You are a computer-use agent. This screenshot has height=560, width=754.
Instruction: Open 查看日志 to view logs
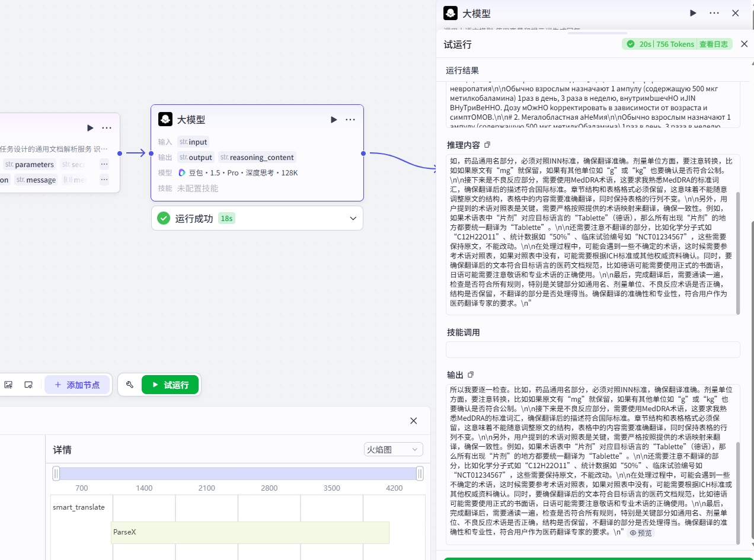(714, 44)
